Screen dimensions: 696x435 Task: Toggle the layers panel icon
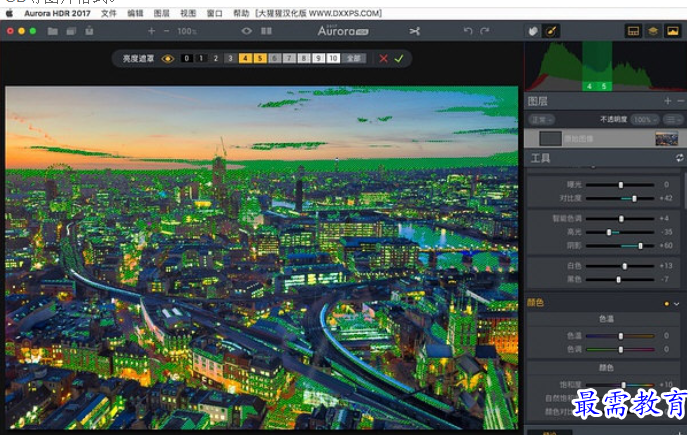(x=652, y=31)
